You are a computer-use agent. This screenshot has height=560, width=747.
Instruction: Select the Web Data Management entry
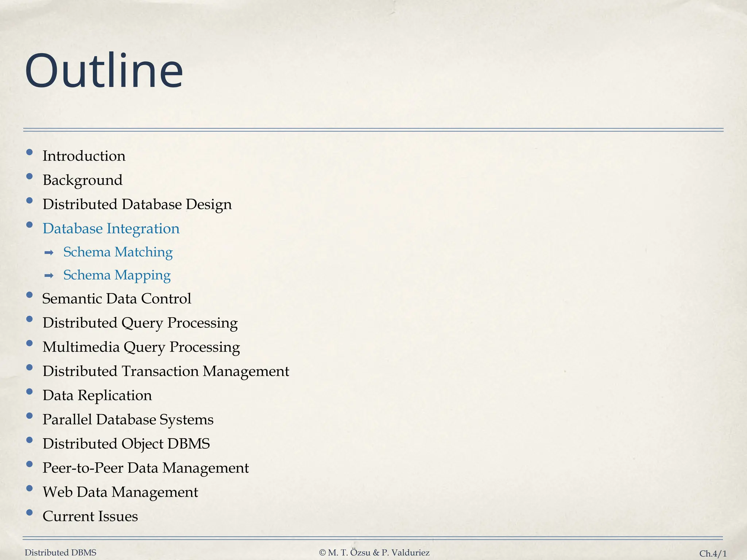[x=120, y=492]
